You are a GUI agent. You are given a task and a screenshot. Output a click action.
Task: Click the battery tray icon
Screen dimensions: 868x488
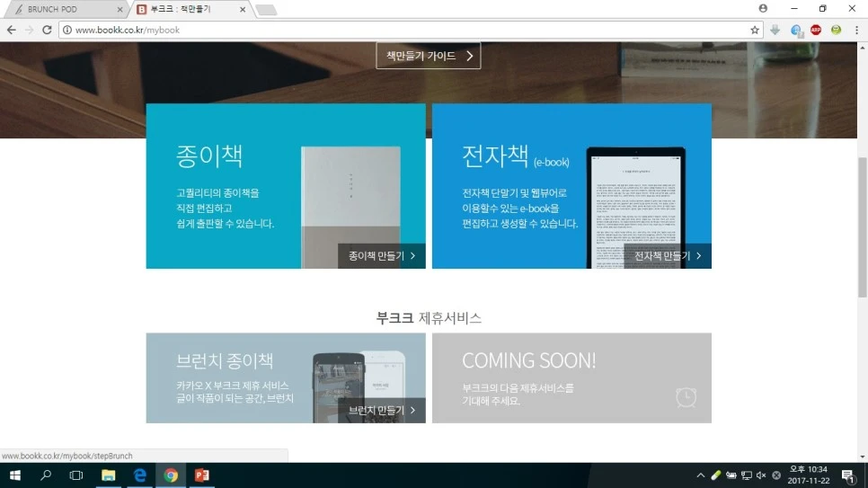(x=731, y=475)
